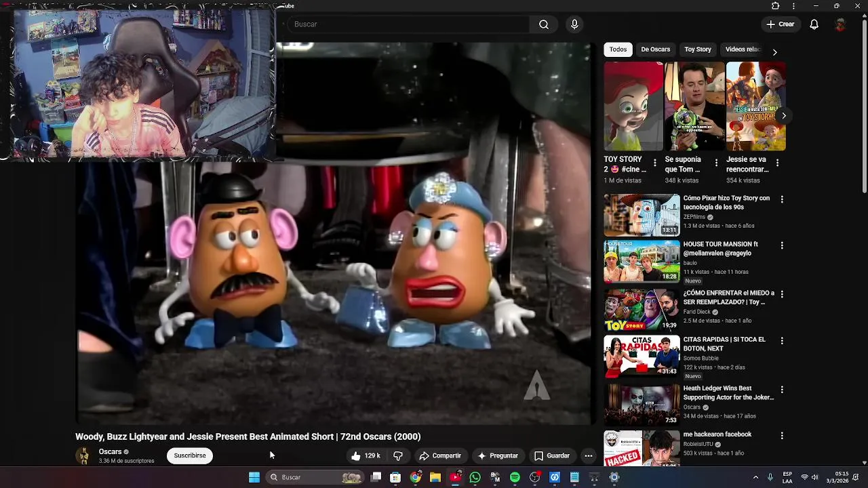Open WhatsApp from the taskbar
The width and height of the screenshot is (868, 488).
tap(475, 477)
